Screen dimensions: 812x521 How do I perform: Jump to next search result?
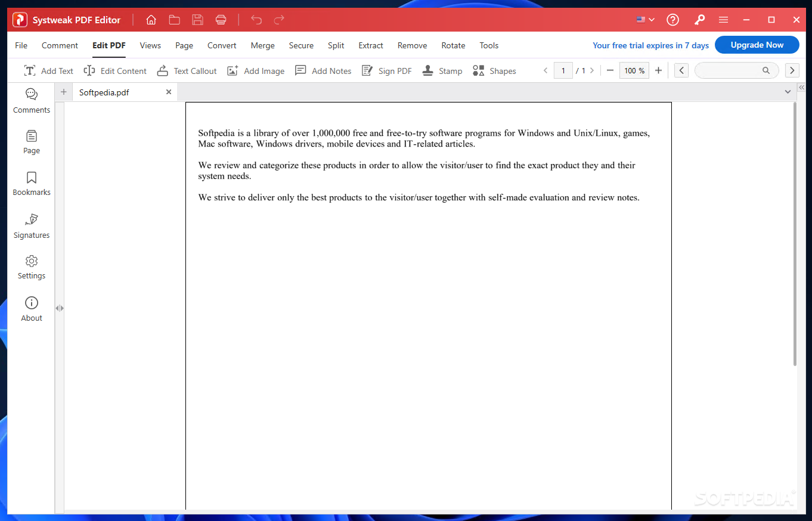792,71
